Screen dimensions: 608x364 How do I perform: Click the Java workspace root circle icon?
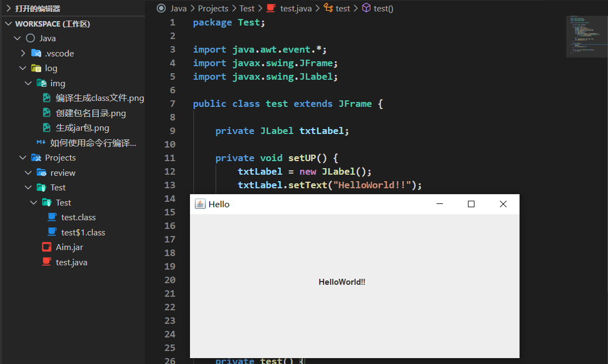tap(30, 38)
